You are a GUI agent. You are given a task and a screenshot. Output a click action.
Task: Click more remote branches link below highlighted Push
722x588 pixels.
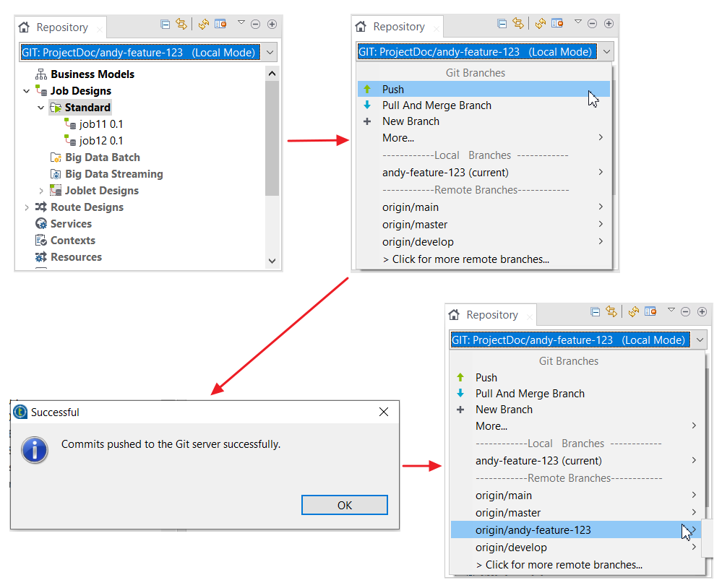[x=466, y=259]
